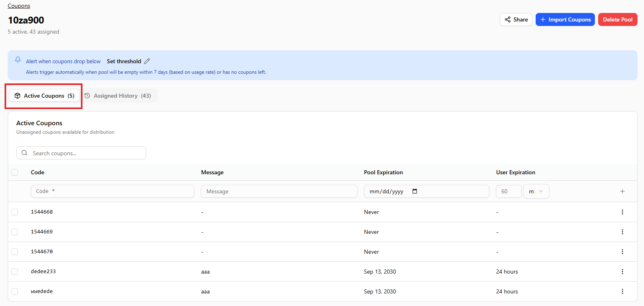Click the search magnifier icon

click(x=24, y=153)
